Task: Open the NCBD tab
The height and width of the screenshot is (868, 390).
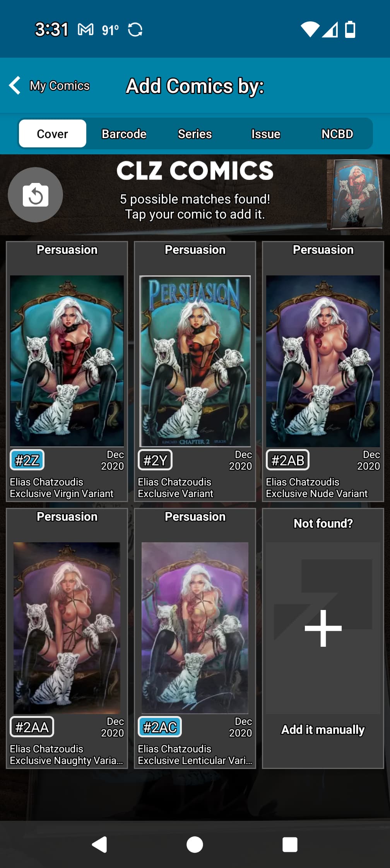Action: click(337, 134)
